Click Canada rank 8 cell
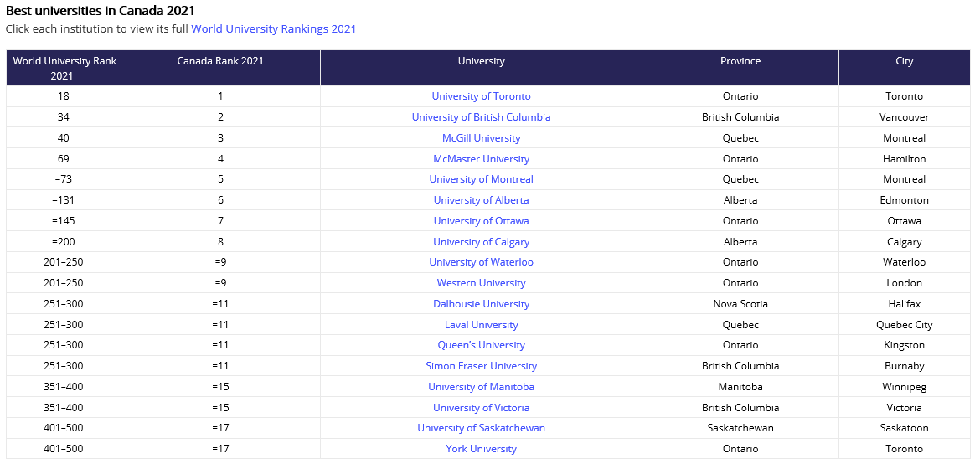 click(220, 241)
